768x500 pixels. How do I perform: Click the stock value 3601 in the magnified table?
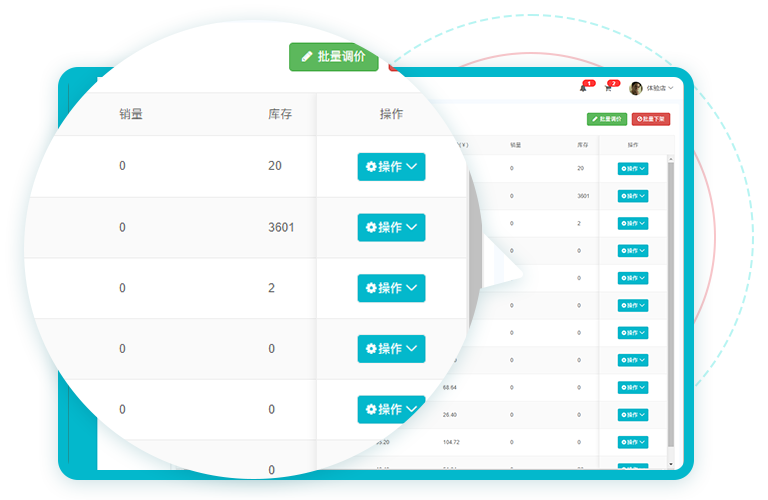click(x=281, y=227)
